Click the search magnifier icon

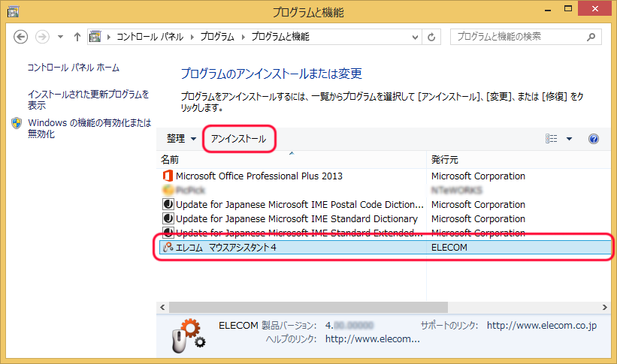(591, 37)
